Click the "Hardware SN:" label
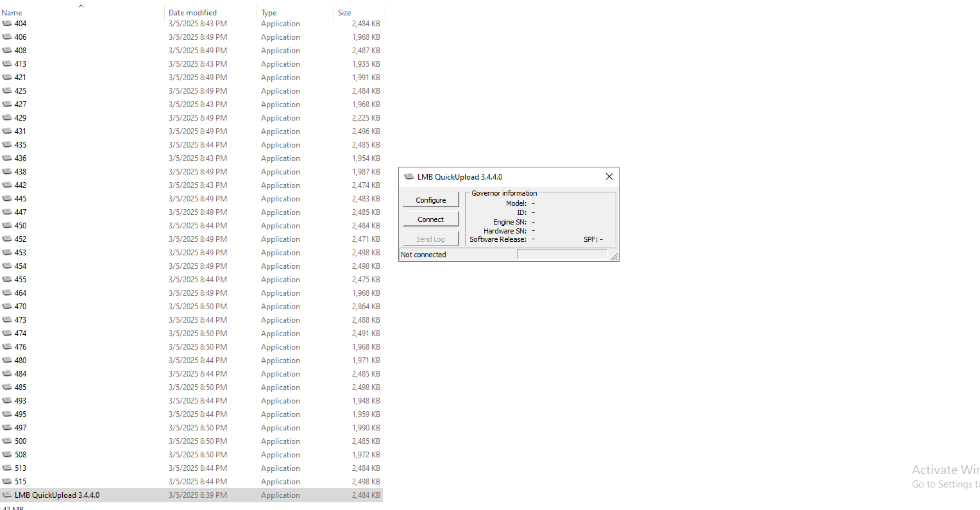 pyautogui.click(x=505, y=231)
